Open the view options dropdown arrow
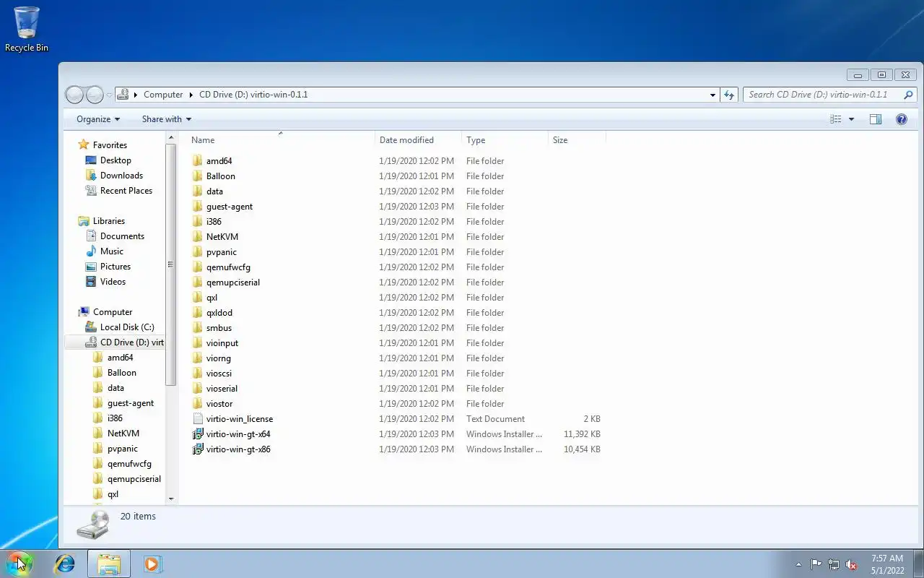Viewport: 924px width, 578px height. pyautogui.click(x=851, y=119)
